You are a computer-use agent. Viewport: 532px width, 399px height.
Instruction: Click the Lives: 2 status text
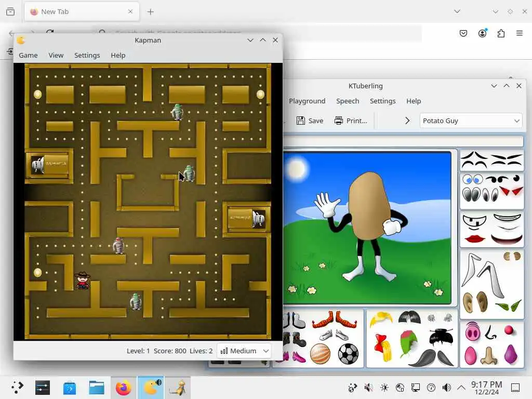click(x=201, y=351)
